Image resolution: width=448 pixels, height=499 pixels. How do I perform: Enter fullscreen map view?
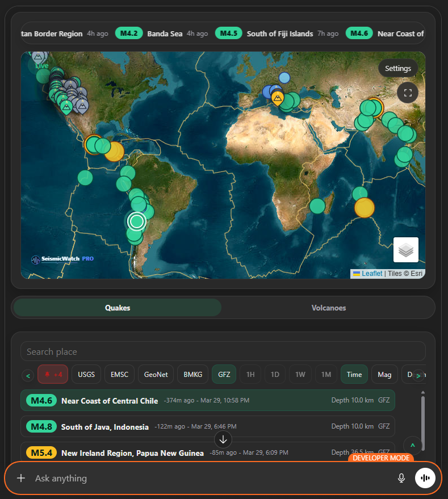point(407,93)
